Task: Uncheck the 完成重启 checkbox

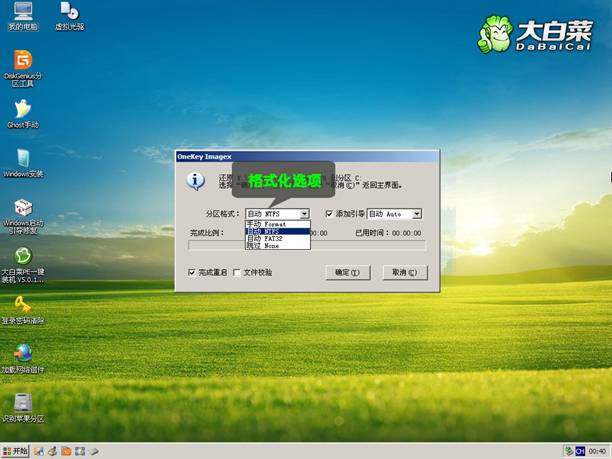Action: pyautogui.click(x=192, y=272)
